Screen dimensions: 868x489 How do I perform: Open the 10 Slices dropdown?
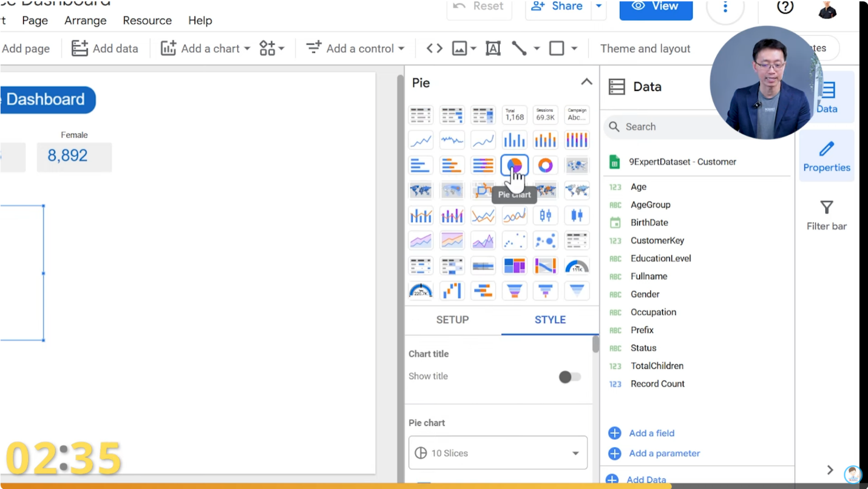pos(497,453)
